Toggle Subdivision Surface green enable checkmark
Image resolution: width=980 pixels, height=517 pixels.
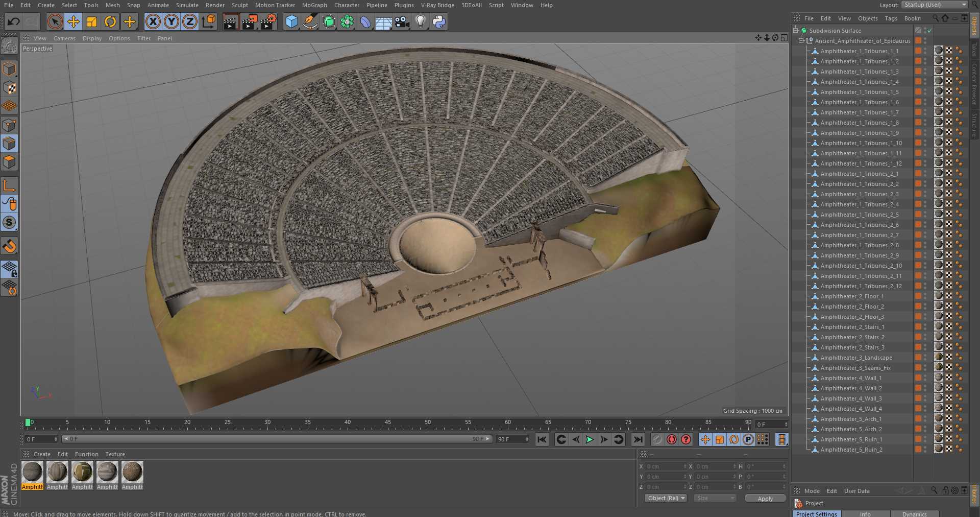tap(930, 31)
